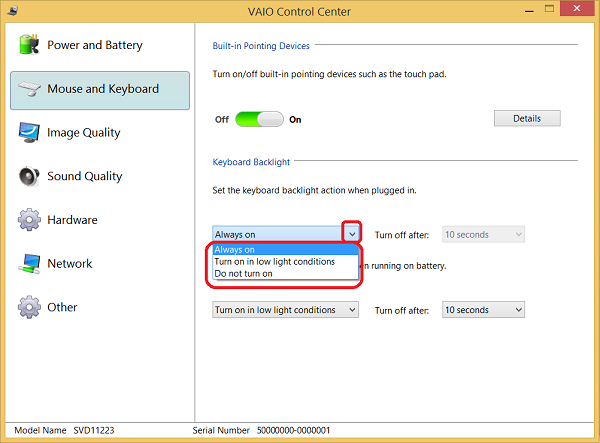Click the Network computer icon
Viewport: 600px width, 443px height.
29,264
